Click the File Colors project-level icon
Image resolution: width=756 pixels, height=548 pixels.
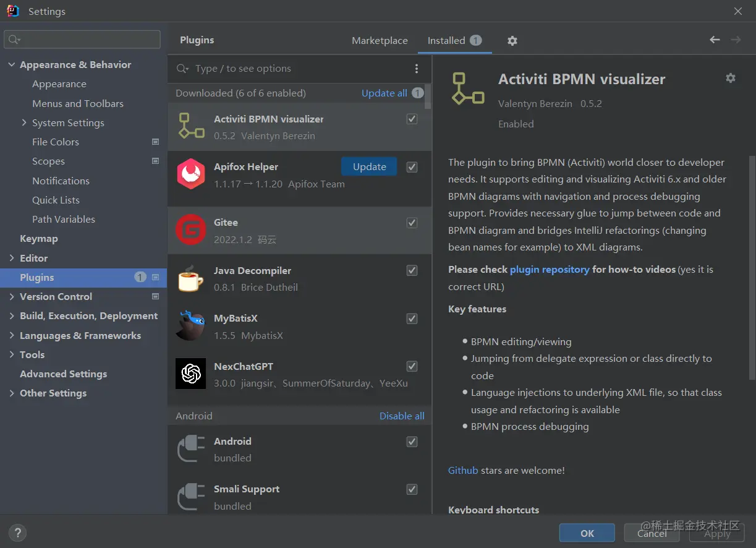[x=156, y=142]
